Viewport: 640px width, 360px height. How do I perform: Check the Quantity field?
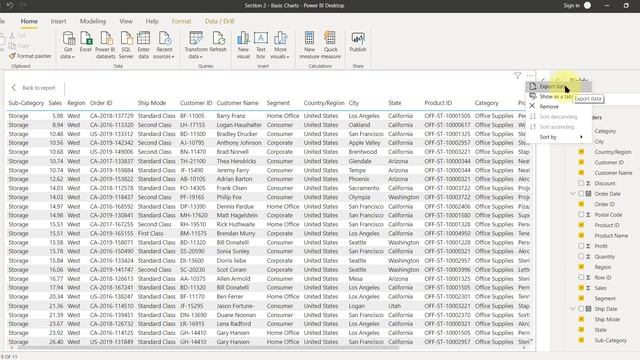[581, 256]
